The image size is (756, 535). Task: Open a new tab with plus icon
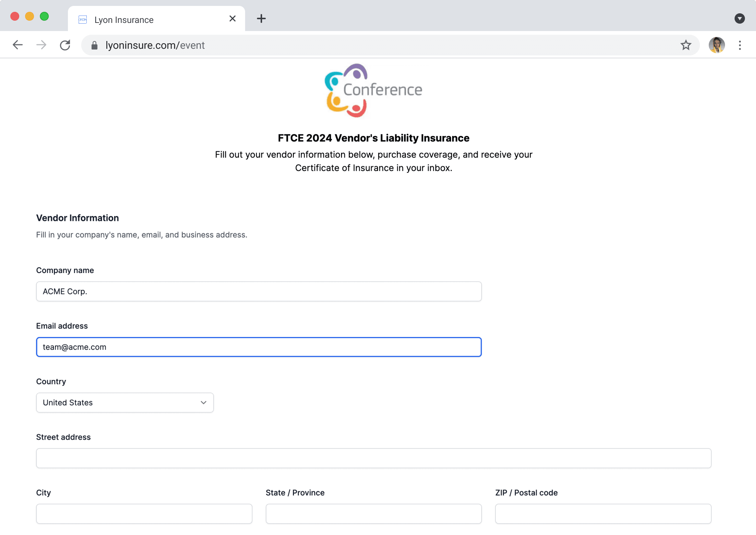(261, 18)
